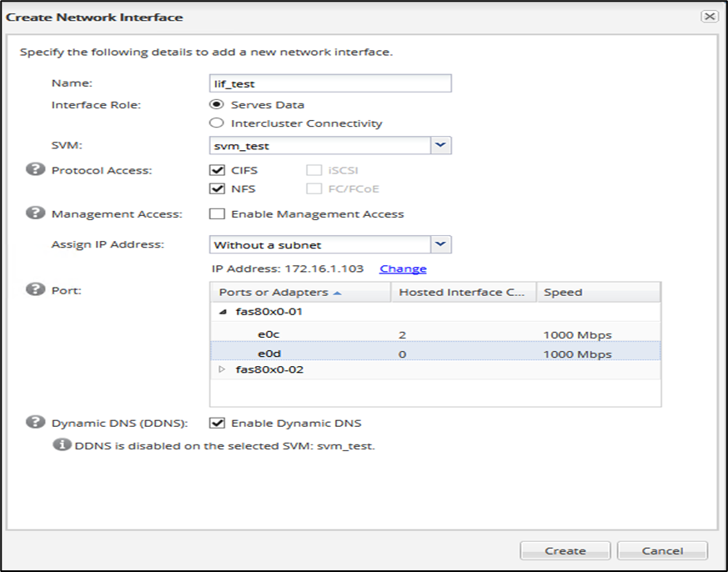Click the help icon beside Protocol Access
This screenshot has height=572, width=728.
(35, 170)
